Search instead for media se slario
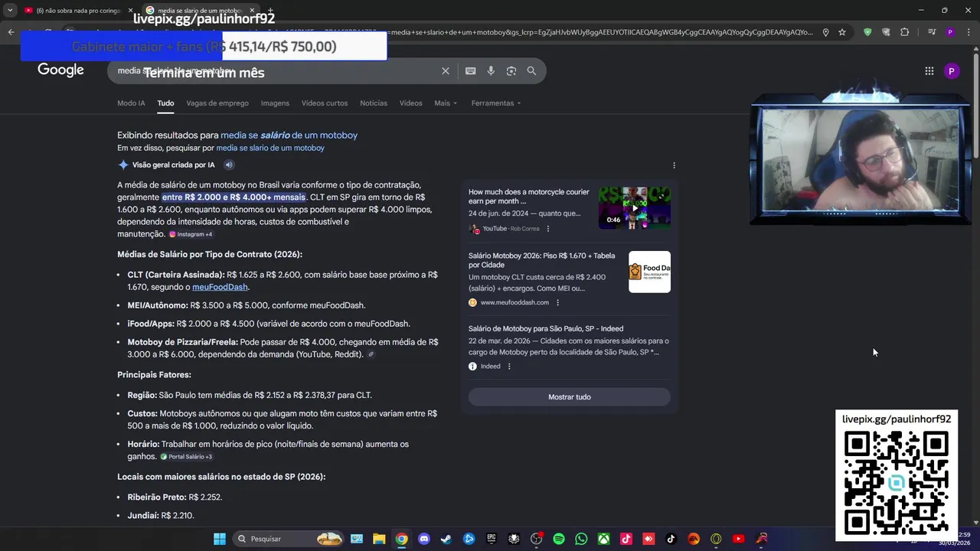 [x=270, y=148]
